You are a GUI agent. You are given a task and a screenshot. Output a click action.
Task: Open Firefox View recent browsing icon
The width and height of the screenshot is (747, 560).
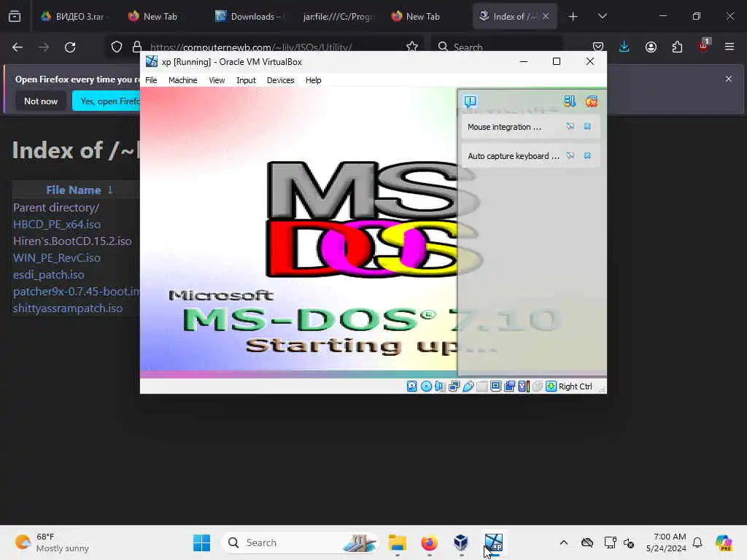click(15, 16)
